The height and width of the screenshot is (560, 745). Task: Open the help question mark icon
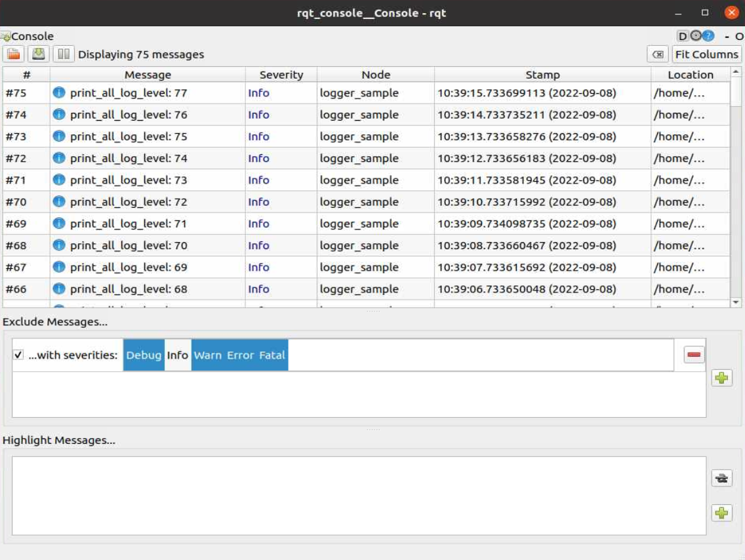point(708,35)
